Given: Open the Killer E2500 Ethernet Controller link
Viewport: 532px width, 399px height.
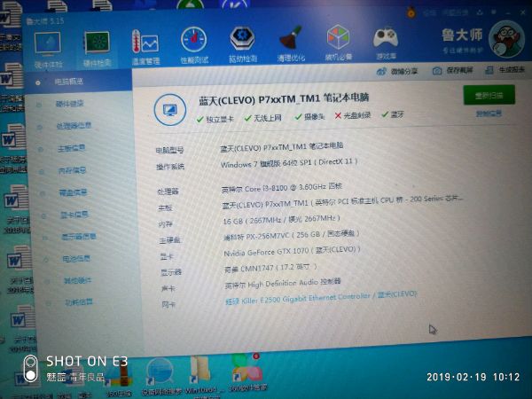Looking at the screenshot, I should click(321, 297).
